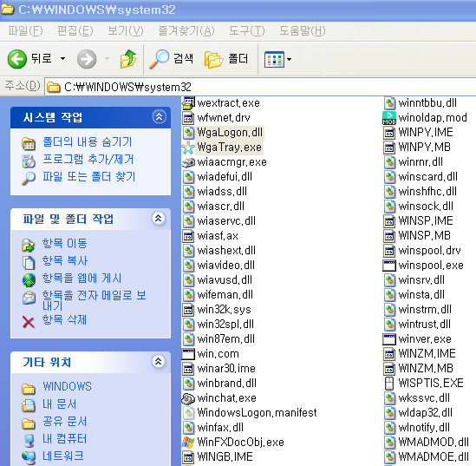Select the wfwnet.drv file icon

[x=188, y=118]
